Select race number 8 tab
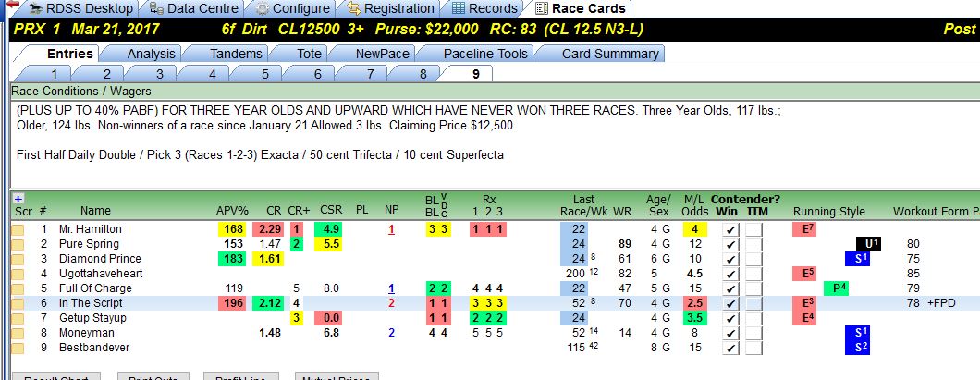Viewport: 980px width, 380px height. click(423, 74)
